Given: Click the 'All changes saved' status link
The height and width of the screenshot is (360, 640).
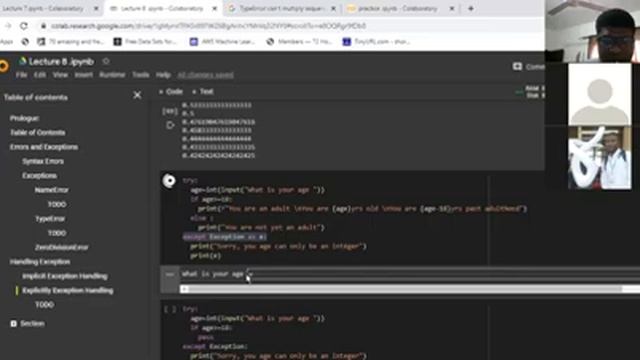Looking at the screenshot, I should pyautogui.click(x=205, y=75).
